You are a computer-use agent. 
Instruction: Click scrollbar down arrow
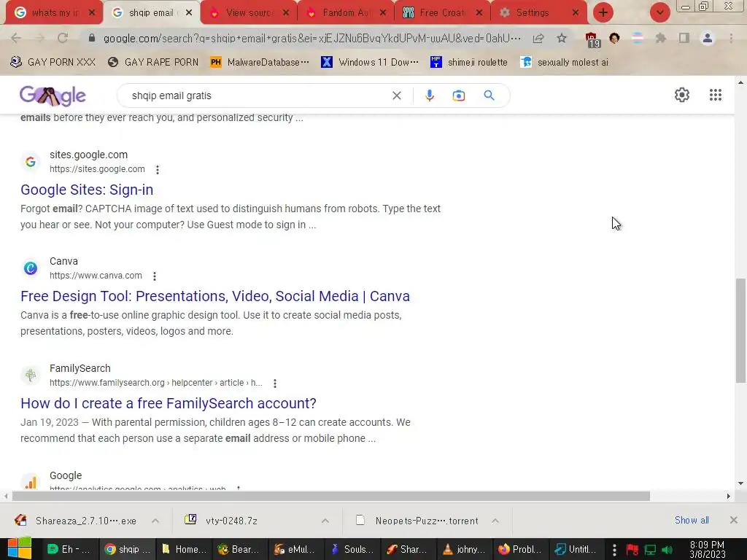pyautogui.click(x=740, y=483)
